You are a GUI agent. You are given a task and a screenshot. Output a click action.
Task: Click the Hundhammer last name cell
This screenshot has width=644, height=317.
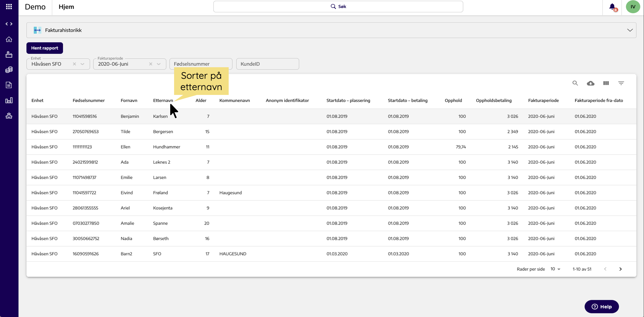[167, 147]
